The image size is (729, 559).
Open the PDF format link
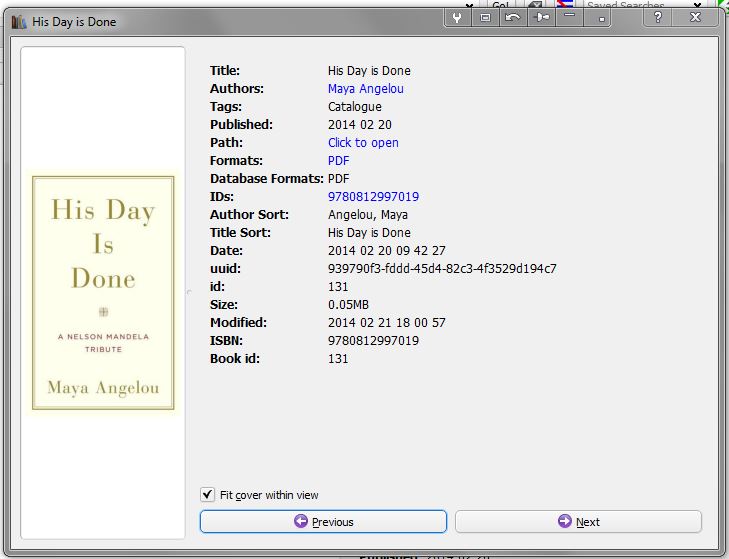(x=338, y=161)
